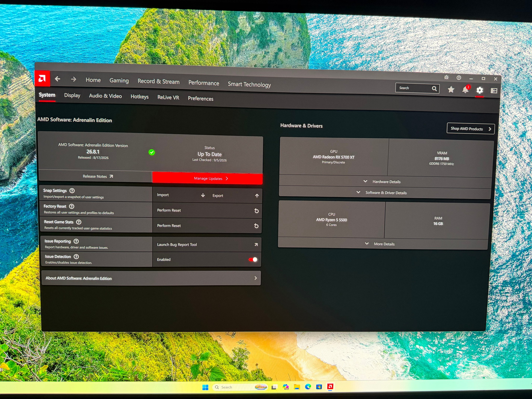Click the red Manage Updates button
Image resolution: width=532 pixels, height=399 pixels.
(x=207, y=178)
